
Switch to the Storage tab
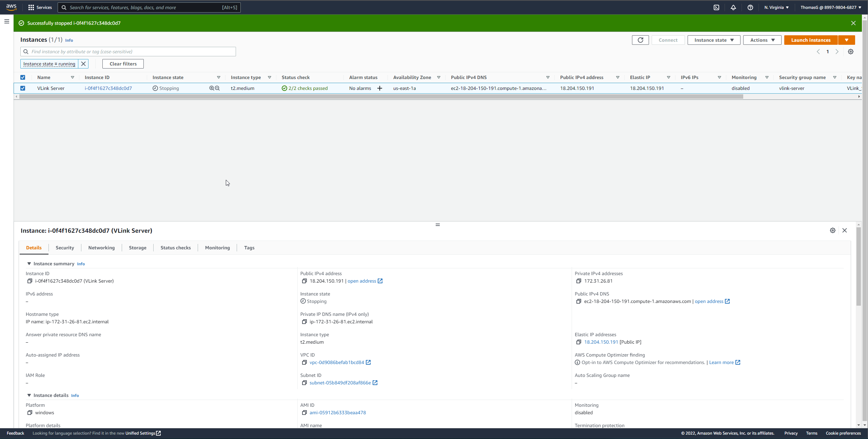(x=138, y=248)
